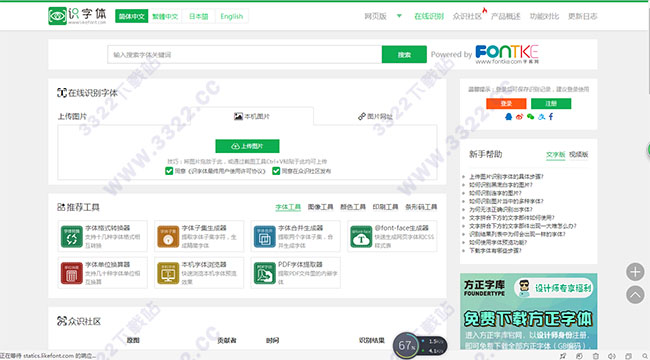Log in with WeChat icon
Viewport: 650px width, 360px height.
click(530, 117)
